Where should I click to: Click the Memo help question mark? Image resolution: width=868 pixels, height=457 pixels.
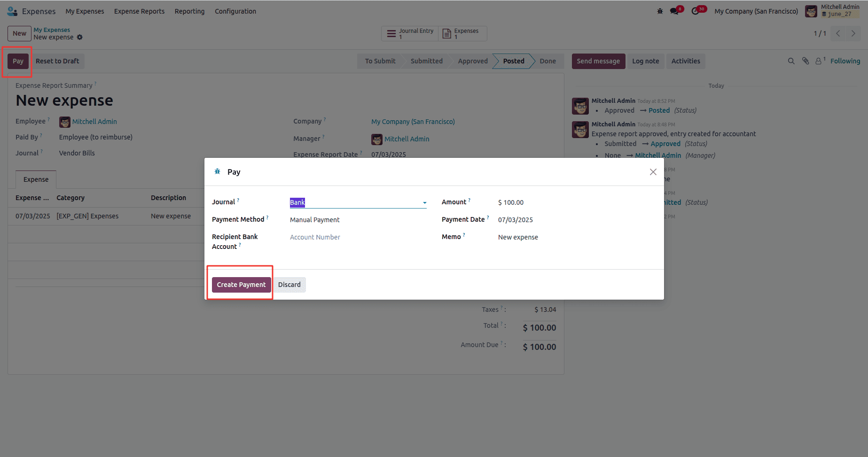[464, 235]
